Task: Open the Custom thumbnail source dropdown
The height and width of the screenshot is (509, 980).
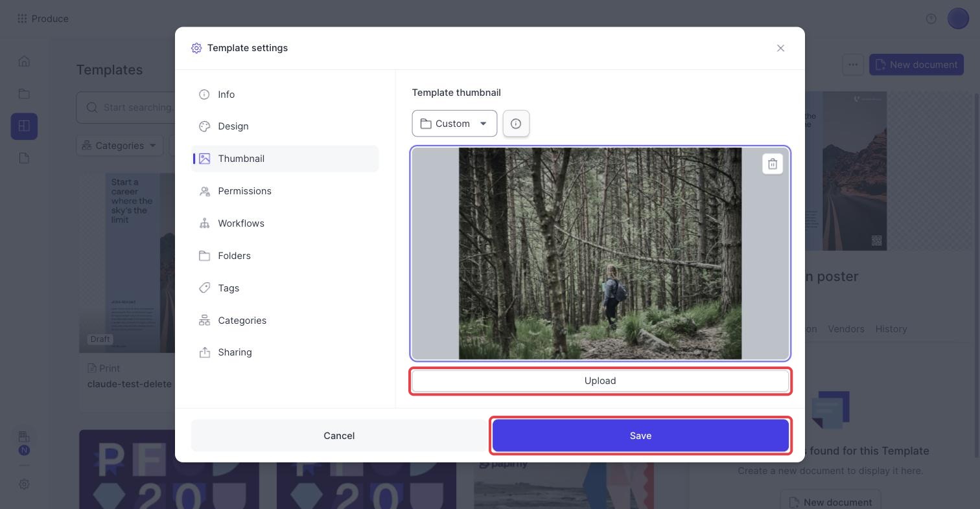Action: [x=454, y=124]
